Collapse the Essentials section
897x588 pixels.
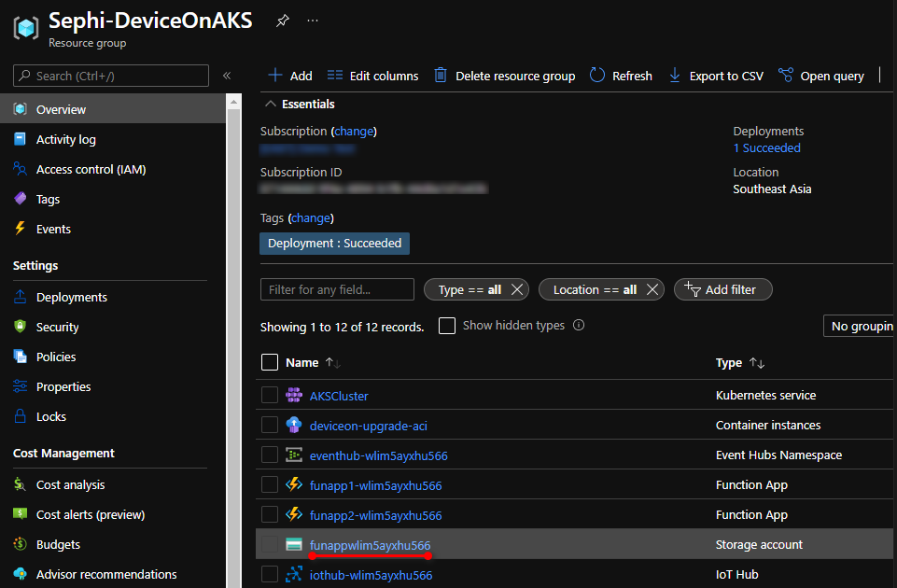click(x=271, y=105)
